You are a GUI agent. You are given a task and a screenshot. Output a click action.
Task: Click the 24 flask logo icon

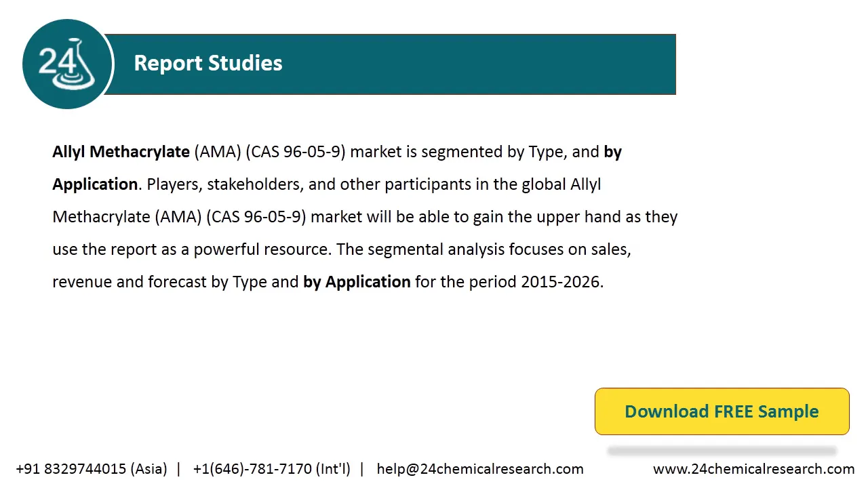tap(67, 64)
